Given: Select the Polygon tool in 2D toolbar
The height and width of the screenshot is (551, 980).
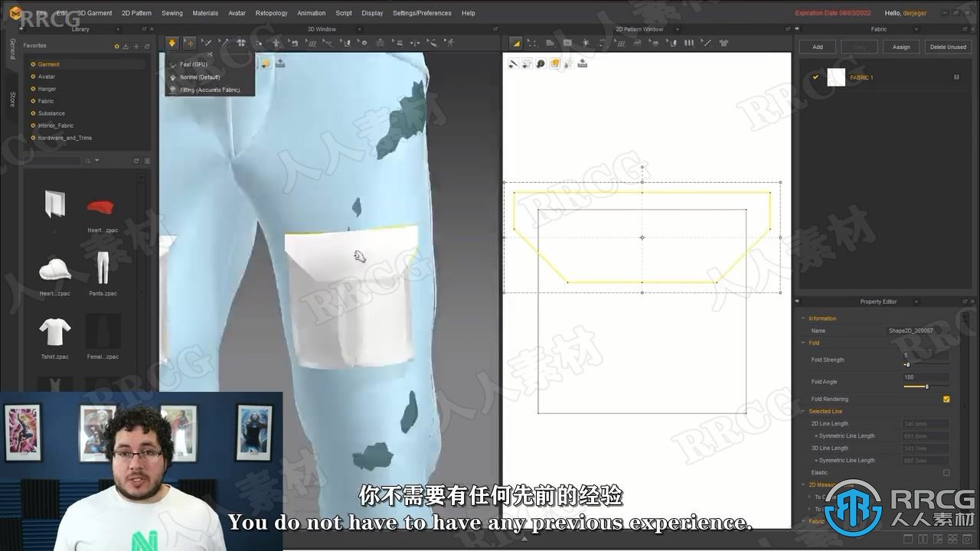Looking at the screenshot, I should pyautogui.click(x=550, y=43).
